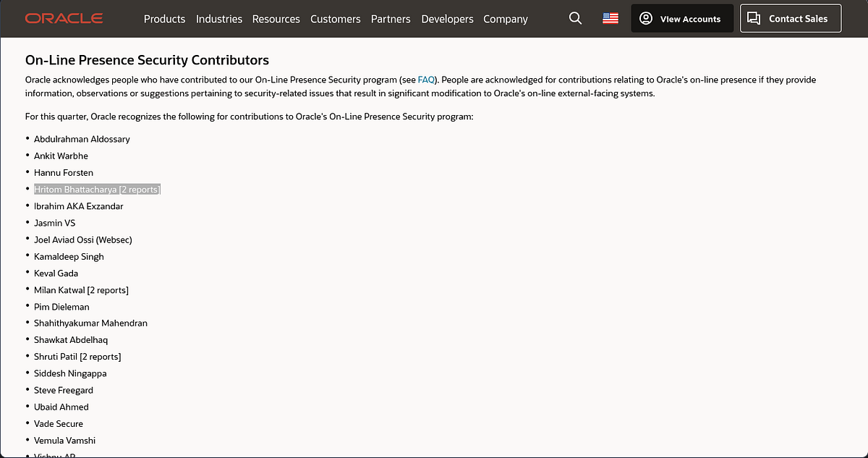Click the Milan Katwal list entry
Viewport: 868px width, 458px height.
[81, 289]
